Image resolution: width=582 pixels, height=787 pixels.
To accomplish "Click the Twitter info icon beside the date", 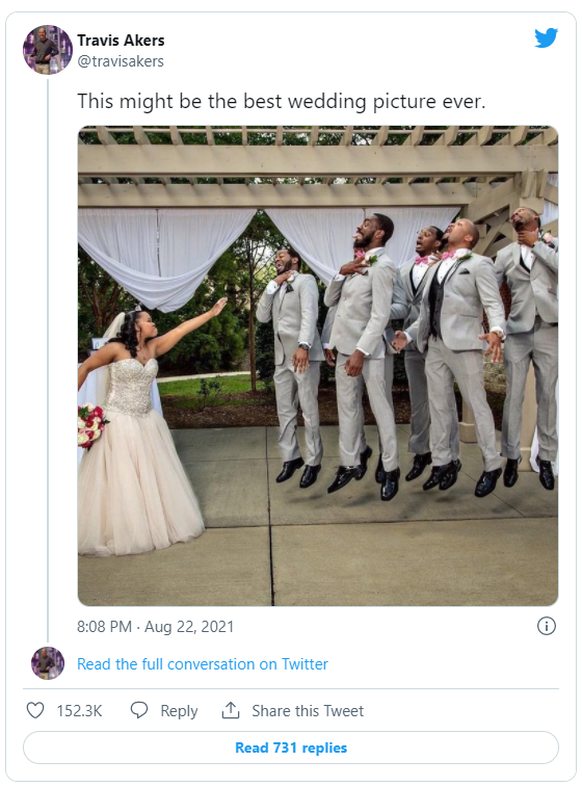I will click(546, 626).
